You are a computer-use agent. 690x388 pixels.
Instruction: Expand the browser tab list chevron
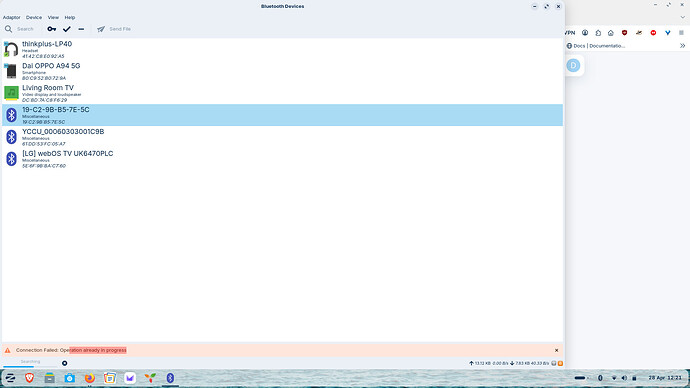pyautogui.click(x=683, y=18)
